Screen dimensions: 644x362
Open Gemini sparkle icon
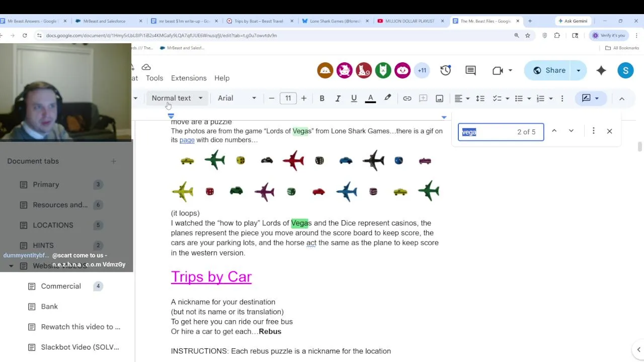601,70
